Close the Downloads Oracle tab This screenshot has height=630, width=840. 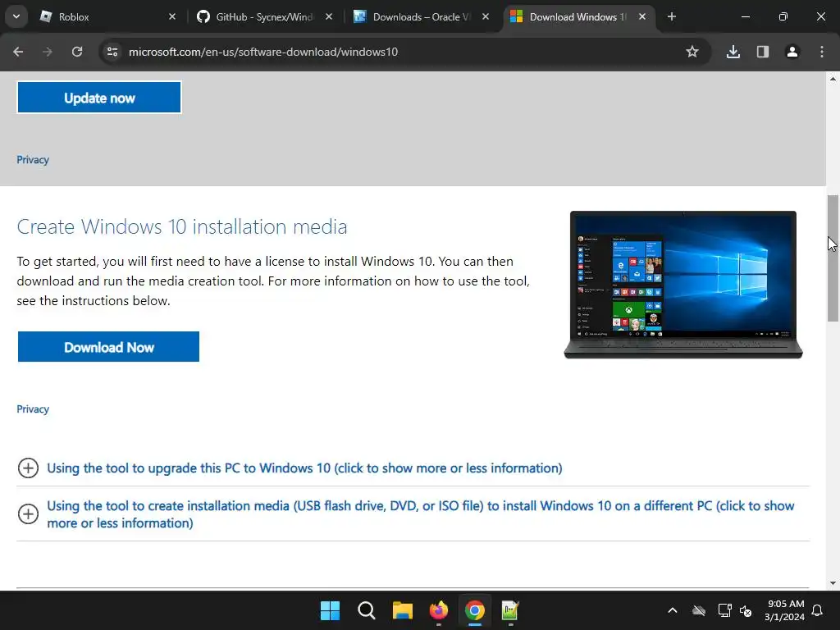click(x=486, y=16)
